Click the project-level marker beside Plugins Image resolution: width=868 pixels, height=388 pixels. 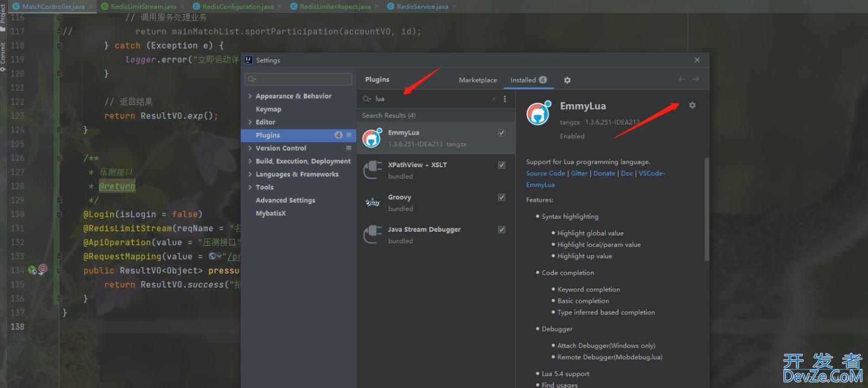click(x=349, y=135)
